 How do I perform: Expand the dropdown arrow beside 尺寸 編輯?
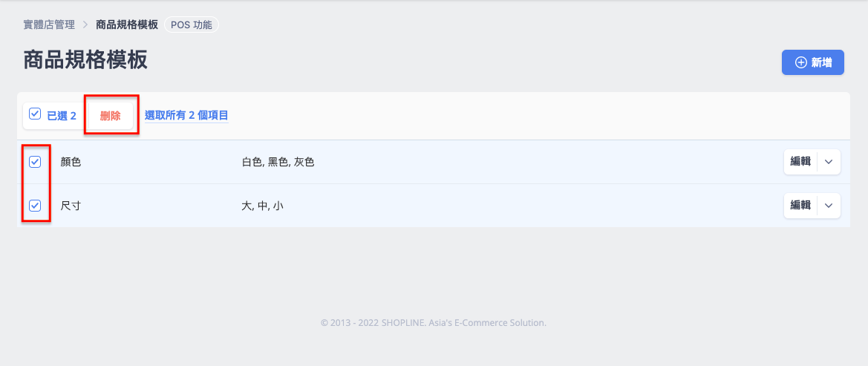(x=829, y=206)
